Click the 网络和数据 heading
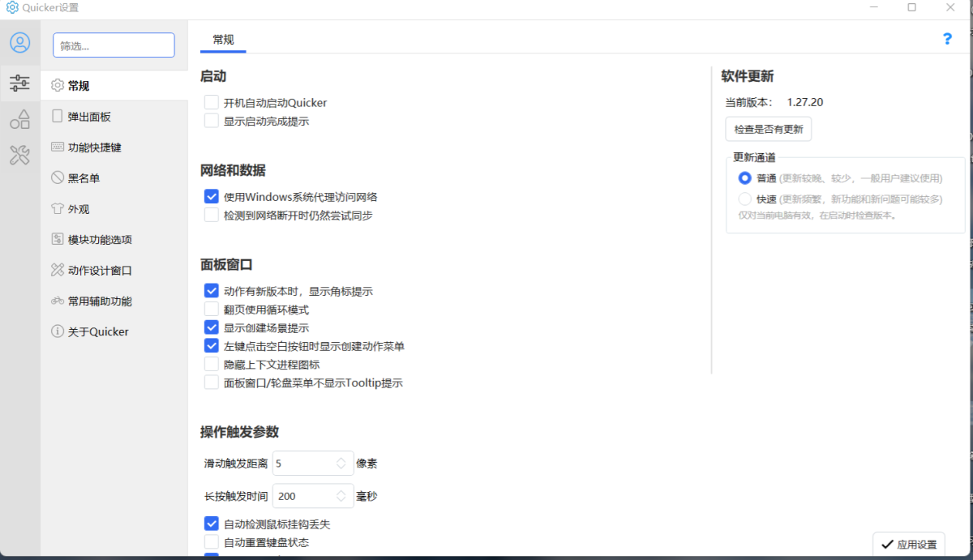Screen dimensions: 973x560 coord(233,171)
